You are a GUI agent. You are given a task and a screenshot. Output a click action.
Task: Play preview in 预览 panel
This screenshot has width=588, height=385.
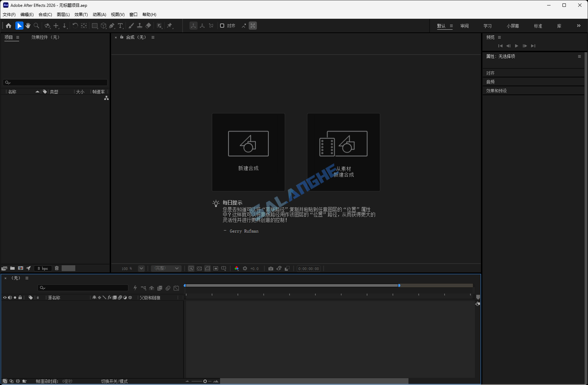[x=516, y=46]
